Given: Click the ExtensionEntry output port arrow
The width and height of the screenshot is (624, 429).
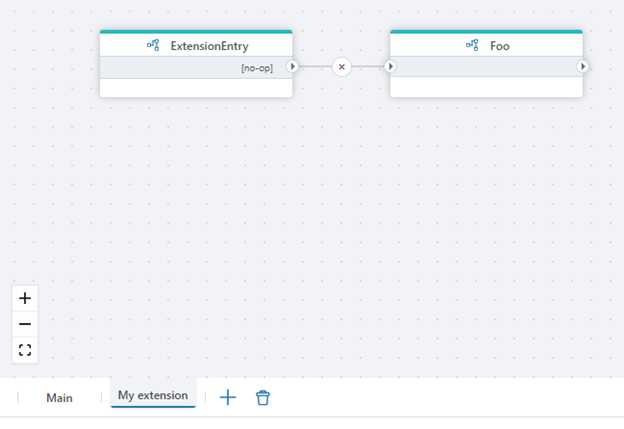Looking at the screenshot, I should click(x=292, y=67).
